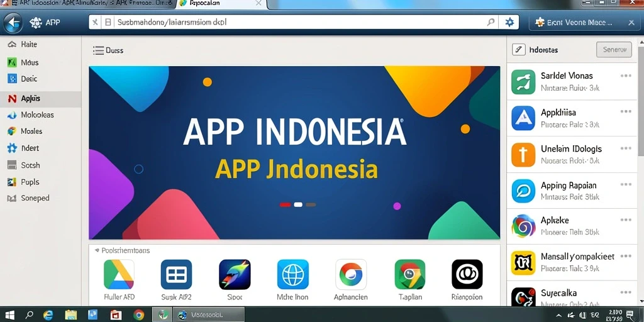Open the Duss hamburger menu
The height and width of the screenshot is (322, 644).
point(98,50)
